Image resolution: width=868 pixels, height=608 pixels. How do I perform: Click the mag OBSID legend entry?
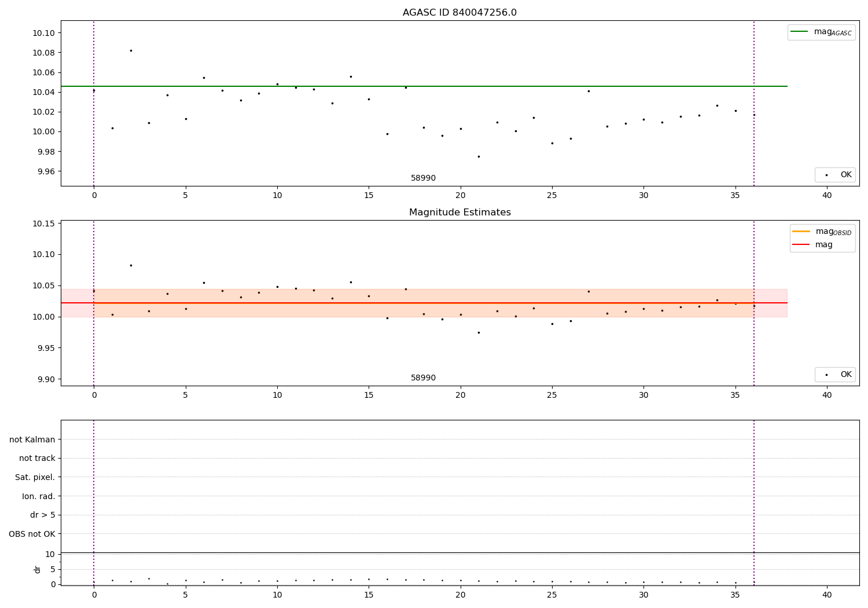tap(822, 232)
